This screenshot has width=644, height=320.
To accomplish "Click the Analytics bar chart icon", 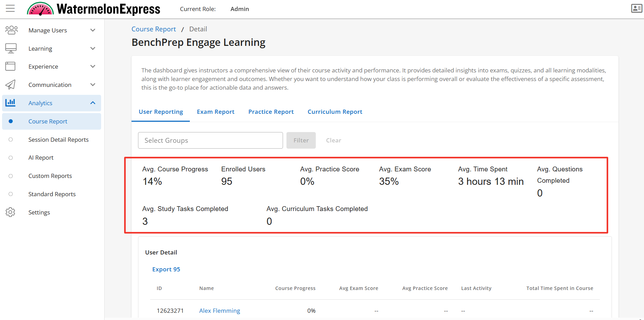I will click(10, 102).
